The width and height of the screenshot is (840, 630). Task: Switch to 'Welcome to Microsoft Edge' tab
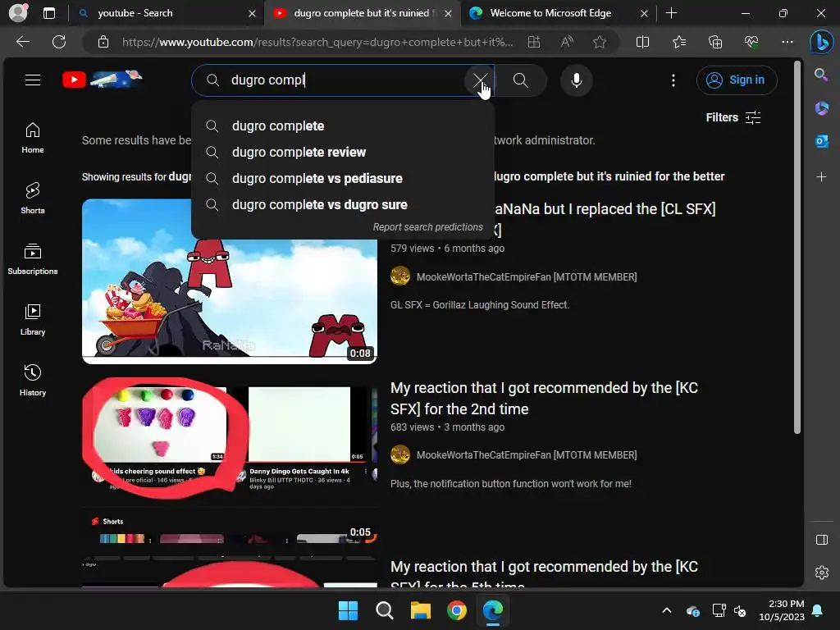558,13
